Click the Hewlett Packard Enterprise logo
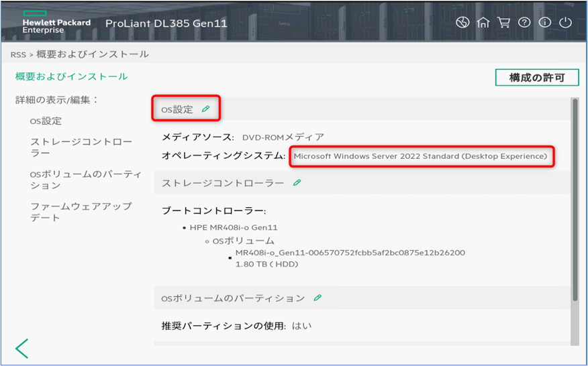Screen dimensions: 588x366 pos(56,23)
